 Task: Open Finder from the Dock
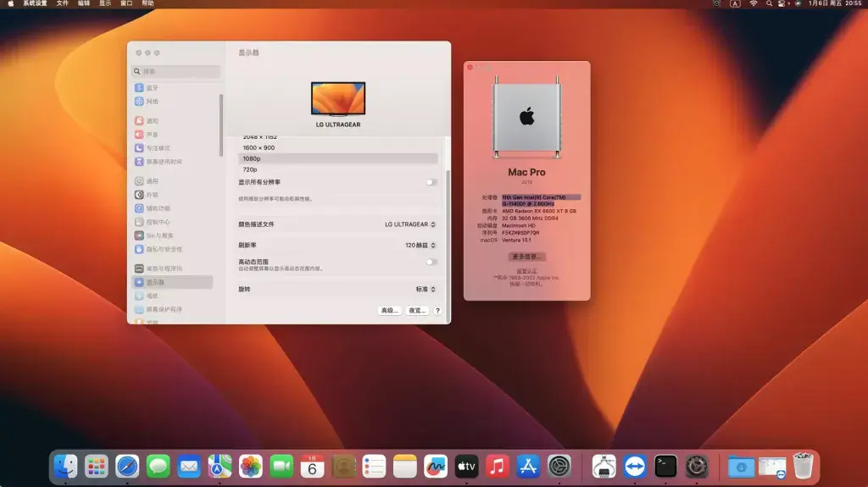(x=66, y=466)
